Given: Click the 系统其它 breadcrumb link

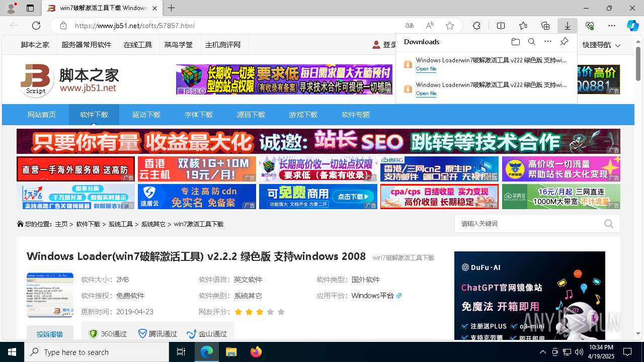Looking at the screenshot, I should [153, 224].
